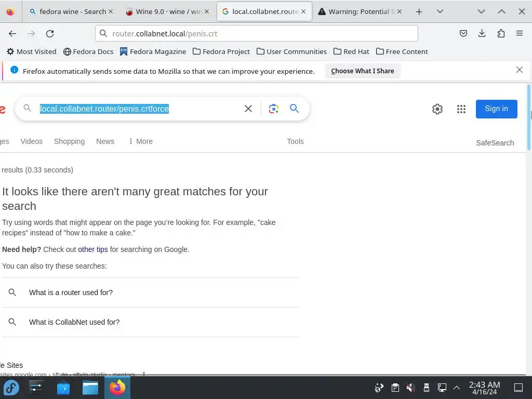Open the User Communities bookmarks folder
Image resolution: width=532 pixels, height=399 pixels.
[x=292, y=51]
